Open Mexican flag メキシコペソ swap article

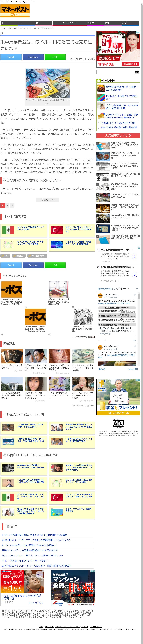point(24,230)
